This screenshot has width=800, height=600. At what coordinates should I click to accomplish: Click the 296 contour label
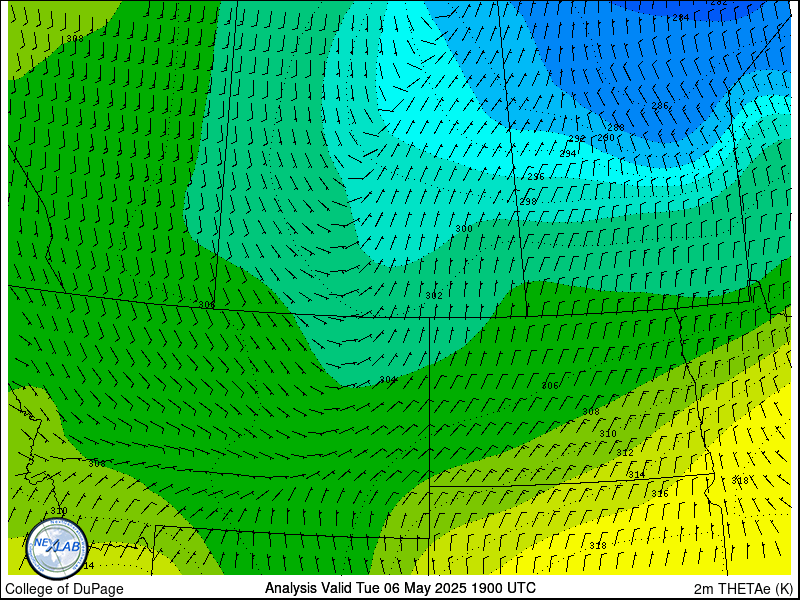tap(536, 177)
